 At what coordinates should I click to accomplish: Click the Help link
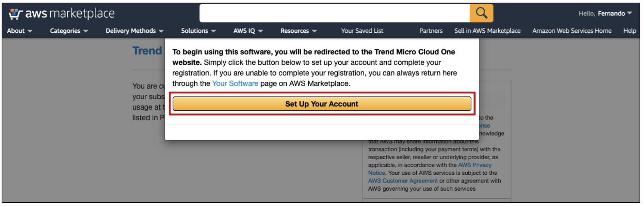coord(630,31)
